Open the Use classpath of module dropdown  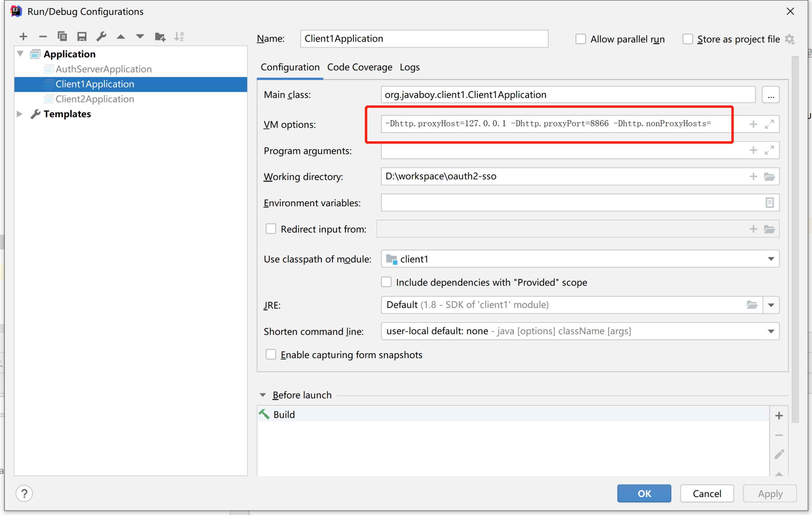pyautogui.click(x=771, y=259)
